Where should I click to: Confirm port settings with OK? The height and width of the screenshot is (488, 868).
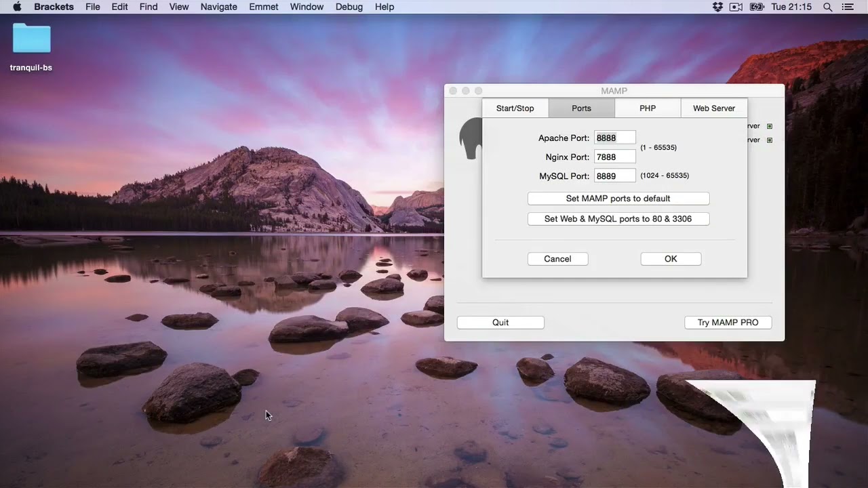pyautogui.click(x=671, y=259)
